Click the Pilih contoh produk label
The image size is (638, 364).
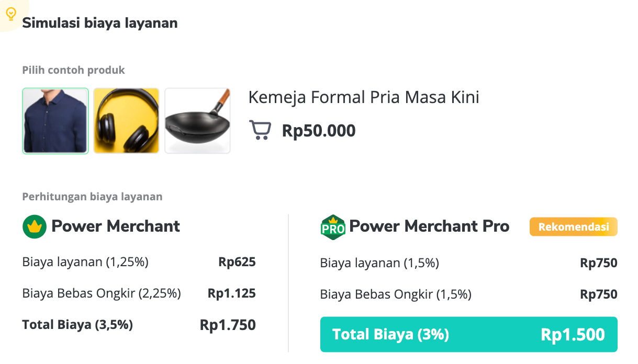point(74,70)
